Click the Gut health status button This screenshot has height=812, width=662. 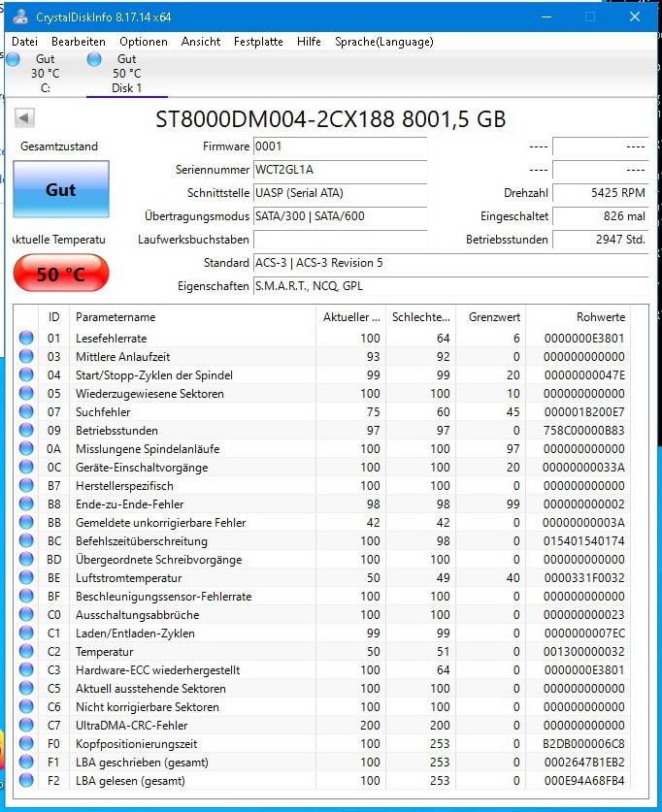(x=61, y=189)
